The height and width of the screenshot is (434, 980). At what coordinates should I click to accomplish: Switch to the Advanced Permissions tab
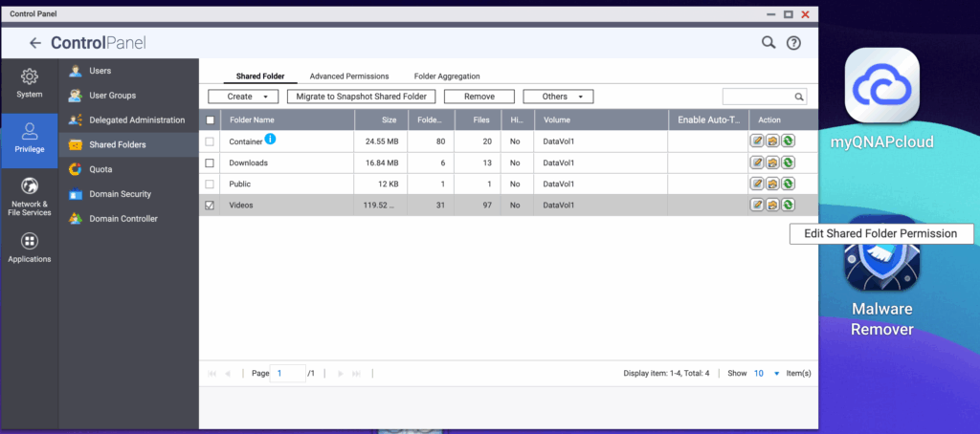point(348,76)
